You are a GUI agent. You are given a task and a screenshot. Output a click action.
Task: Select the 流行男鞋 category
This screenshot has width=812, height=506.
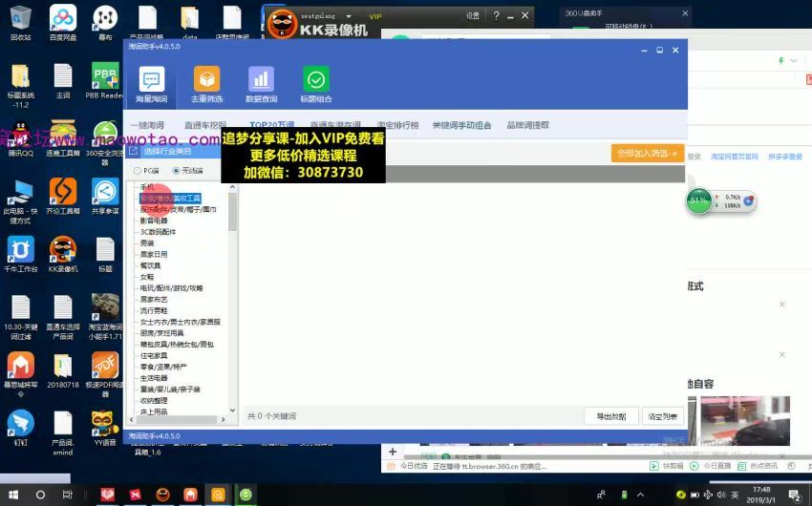154,310
